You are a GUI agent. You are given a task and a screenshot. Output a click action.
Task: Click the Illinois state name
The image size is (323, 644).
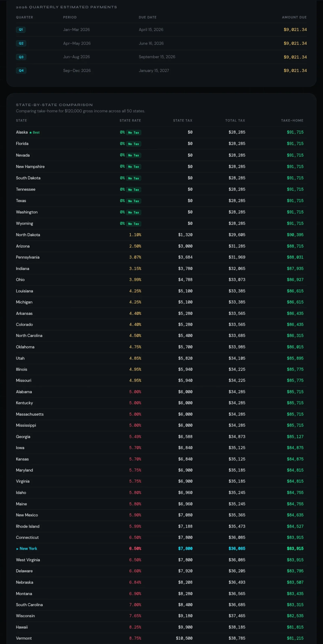22,369
